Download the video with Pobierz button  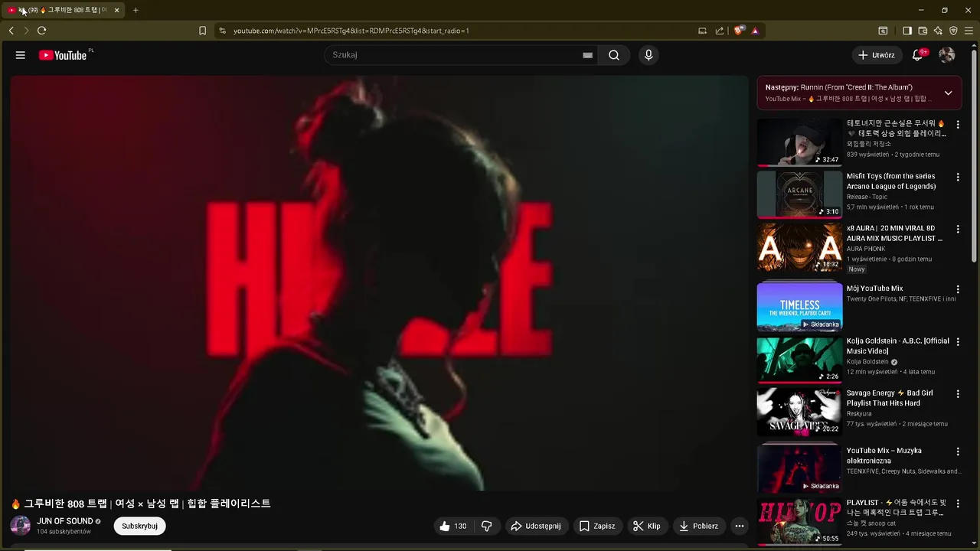pyautogui.click(x=699, y=526)
